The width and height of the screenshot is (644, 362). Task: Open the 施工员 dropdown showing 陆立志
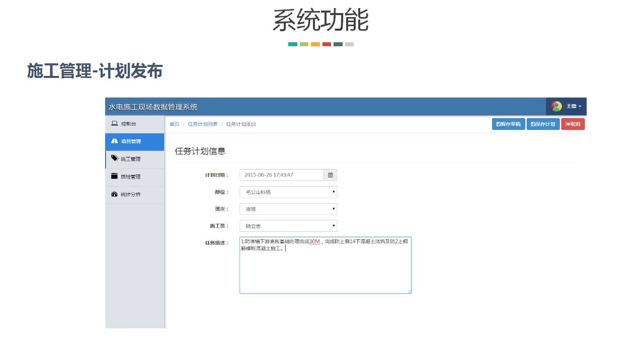(288, 226)
